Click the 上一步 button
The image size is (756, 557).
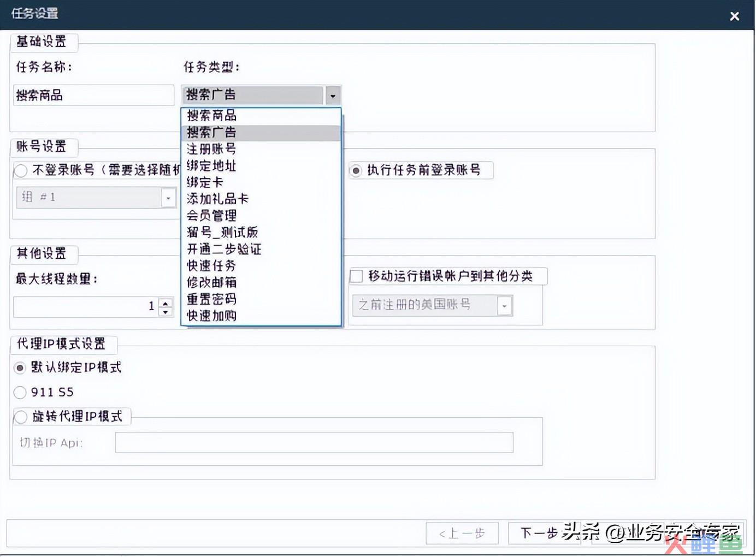pyautogui.click(x=462, y=533)
